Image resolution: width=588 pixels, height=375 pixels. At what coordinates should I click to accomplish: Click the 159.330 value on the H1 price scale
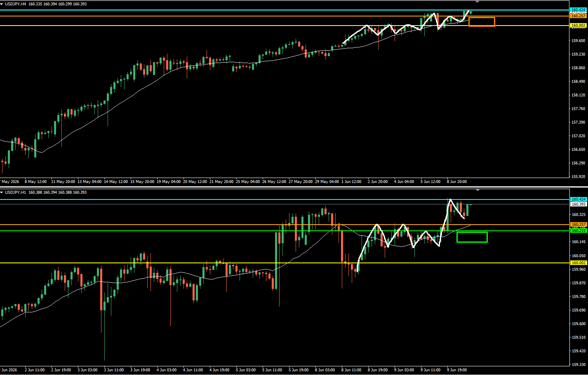[579, 365]
